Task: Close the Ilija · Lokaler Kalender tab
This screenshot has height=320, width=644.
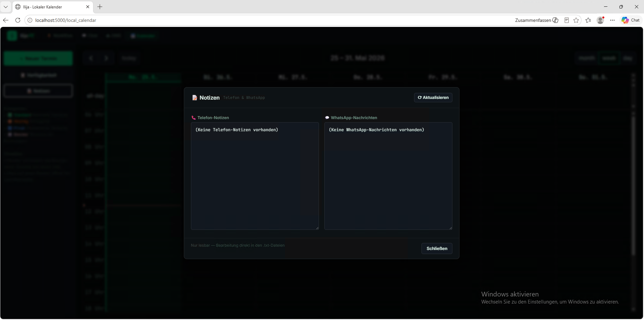Action: click(88, 7)
